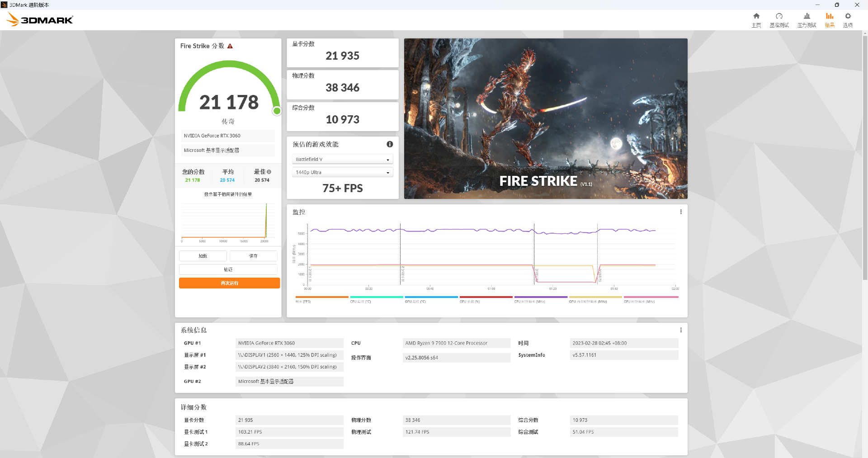868x458 pixels.
Task: Minimize the 3DMark window
Action: tap(817, 5)
